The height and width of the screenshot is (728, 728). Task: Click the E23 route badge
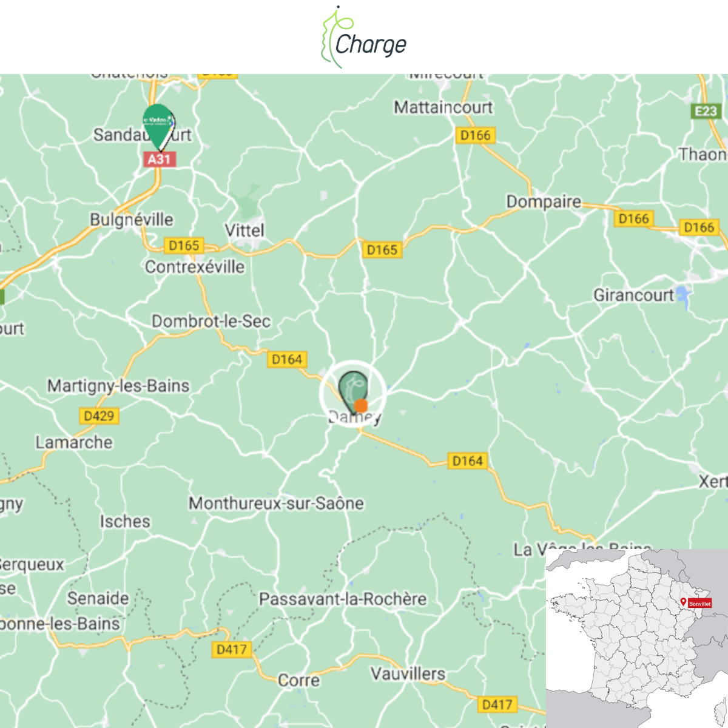[706, 111]
